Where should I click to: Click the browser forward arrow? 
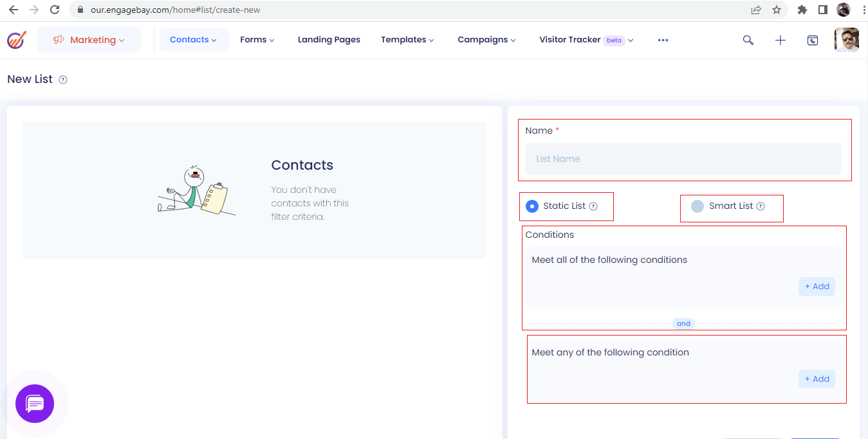pyautogui.click(x=34, y=10)
